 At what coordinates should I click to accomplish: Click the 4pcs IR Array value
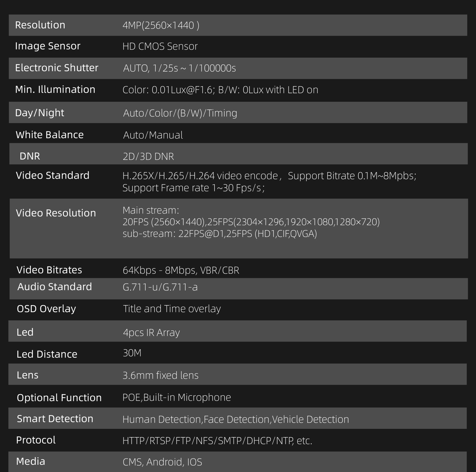(151, 333)
